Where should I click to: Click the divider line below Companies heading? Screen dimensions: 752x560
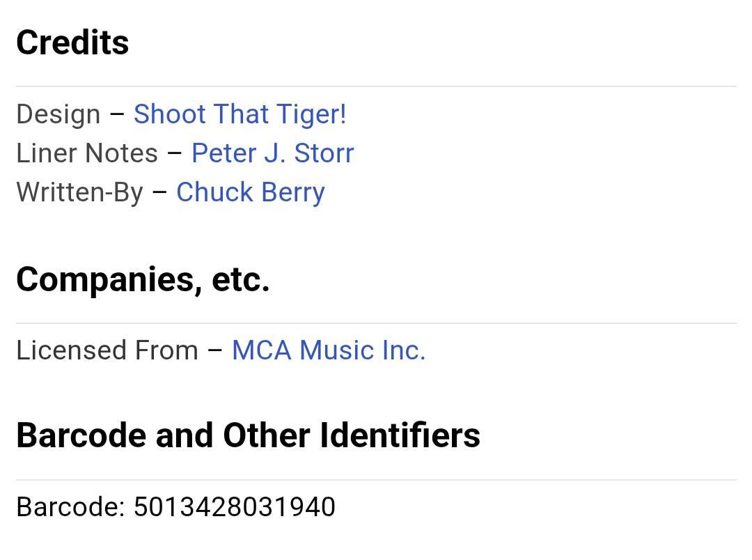coord(376,323)
